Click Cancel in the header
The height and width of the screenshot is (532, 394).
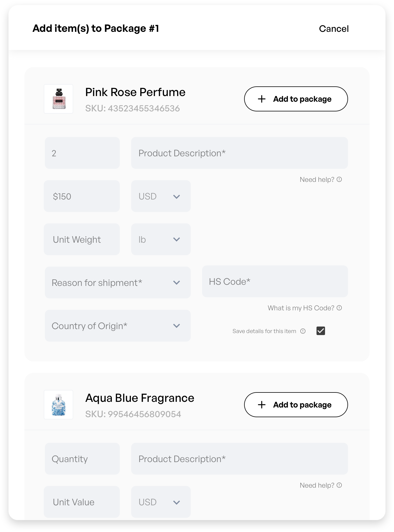pyautogui.click(x=334, y=29)
